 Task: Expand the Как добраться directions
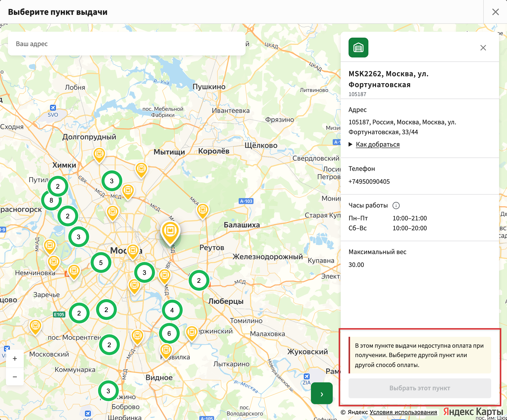click(x=378, y=144)
